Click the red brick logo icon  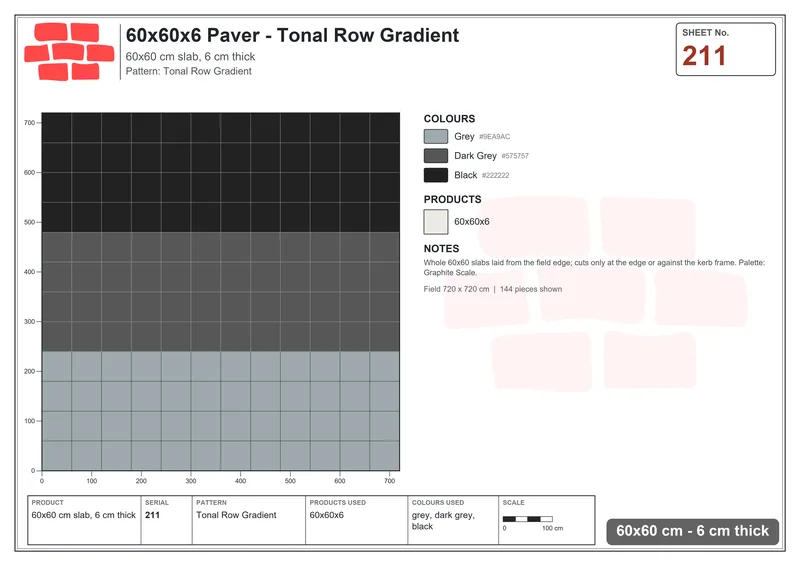point(69,52)
